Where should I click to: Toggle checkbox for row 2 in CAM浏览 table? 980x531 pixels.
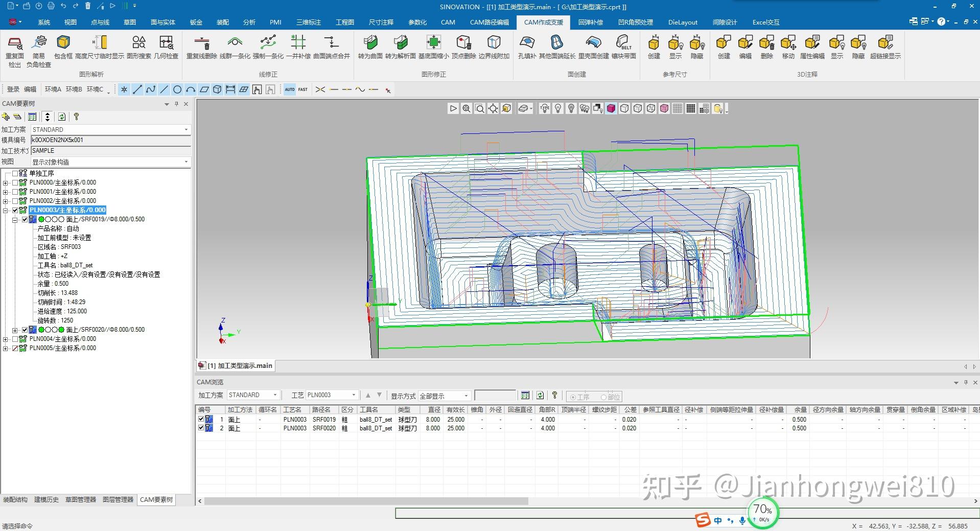[201, 428]
